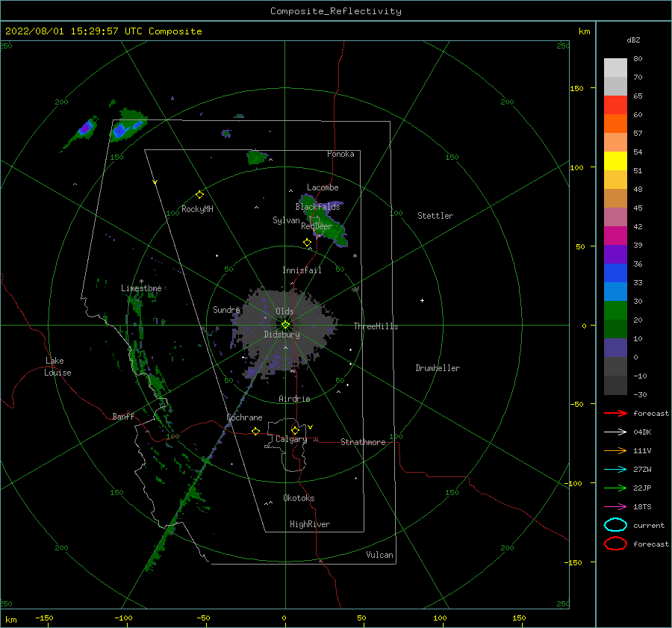Click the 54 dBZ yellow color swatch
This screenshot has width=672, height=628.
click(615, 161)
